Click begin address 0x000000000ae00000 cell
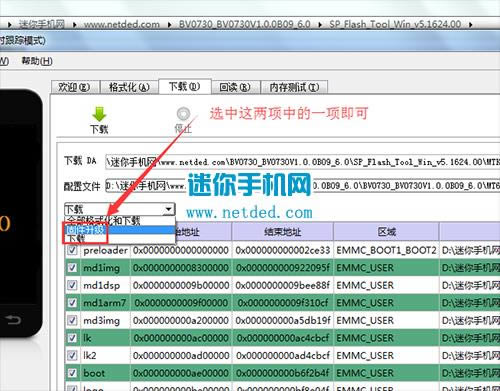The height and width of the screenshot is (391, 500). click(x=181, y=373)
